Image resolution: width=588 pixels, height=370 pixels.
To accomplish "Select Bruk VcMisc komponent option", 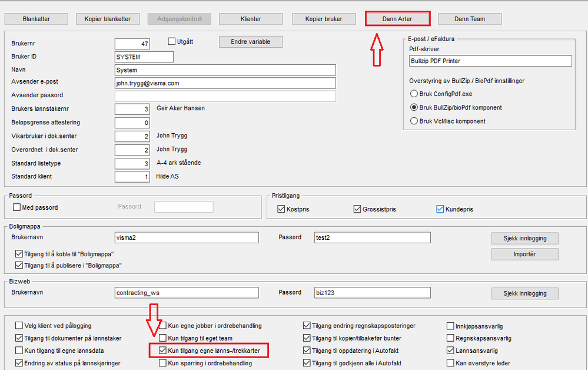I will (414, 121).
